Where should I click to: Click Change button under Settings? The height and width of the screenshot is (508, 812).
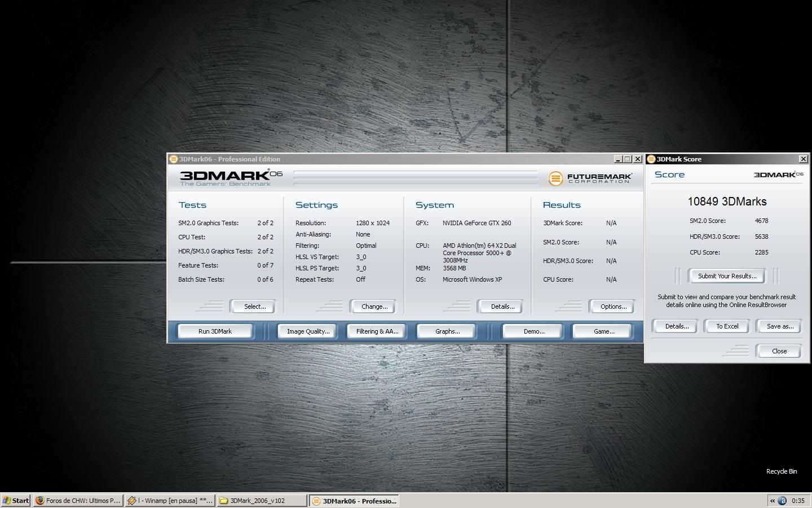click(374, 306)
